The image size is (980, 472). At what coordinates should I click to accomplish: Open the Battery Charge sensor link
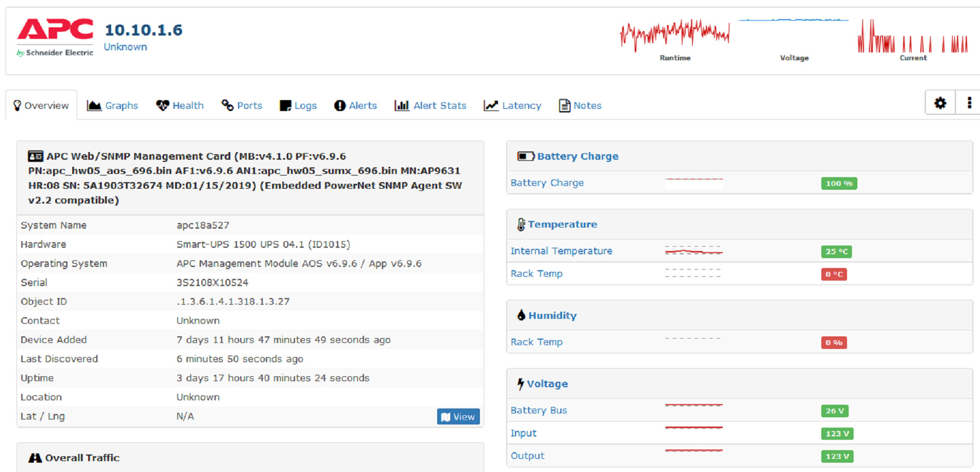[547, 183]
